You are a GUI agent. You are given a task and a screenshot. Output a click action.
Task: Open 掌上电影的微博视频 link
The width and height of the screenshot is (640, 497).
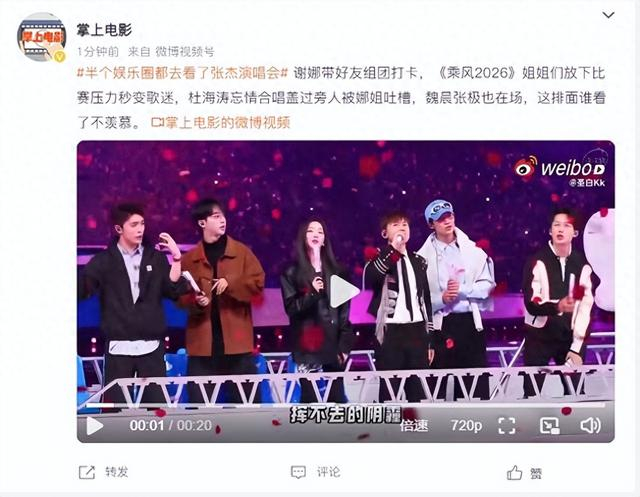[220, 122]
